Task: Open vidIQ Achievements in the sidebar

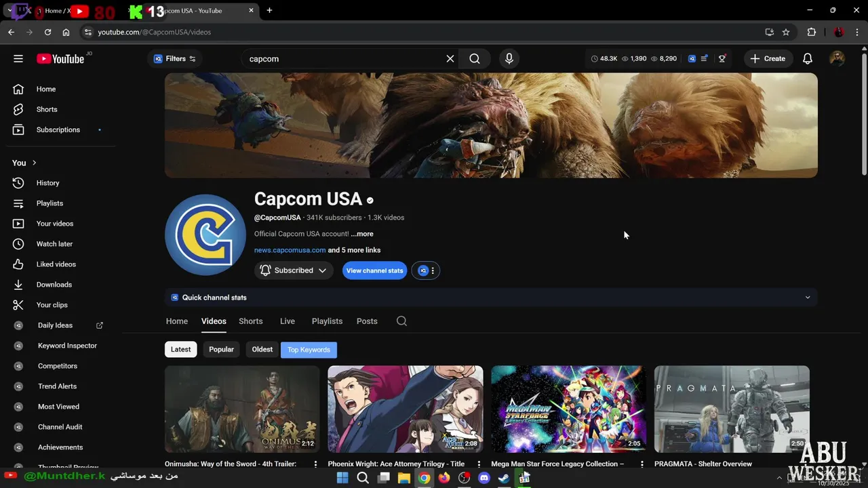Action: (61, 447)
